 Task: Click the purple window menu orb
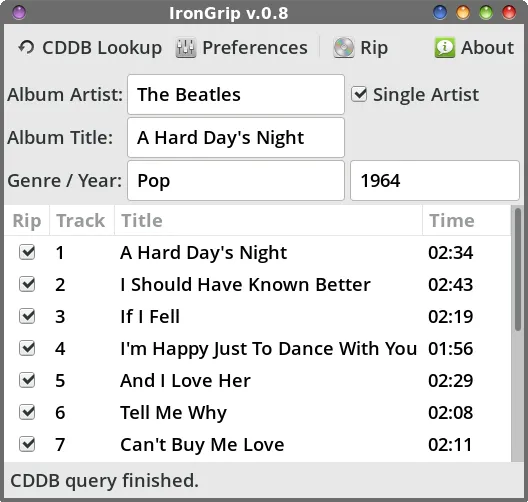click(19, 13)
